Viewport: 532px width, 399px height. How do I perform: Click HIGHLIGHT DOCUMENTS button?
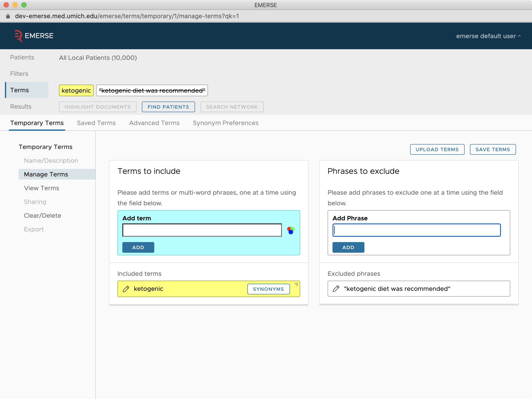click(x=98, y=106)
